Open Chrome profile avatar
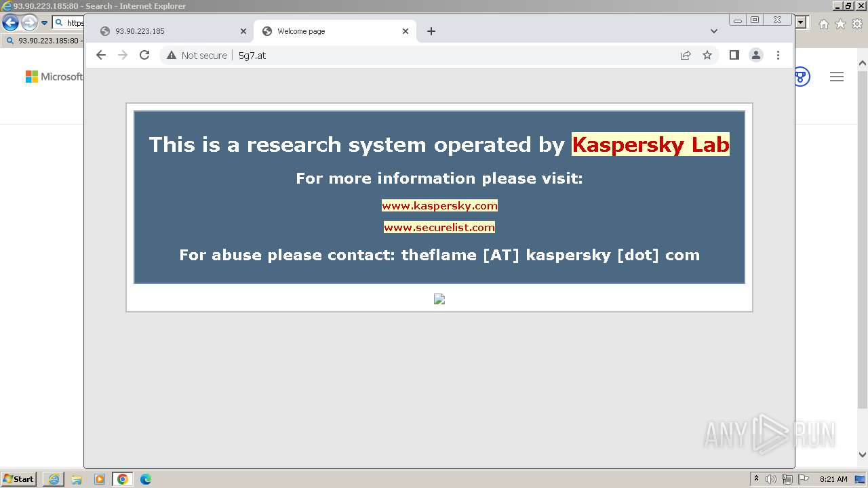This screenshot has height=488, width=868. (x=756, y=55)
